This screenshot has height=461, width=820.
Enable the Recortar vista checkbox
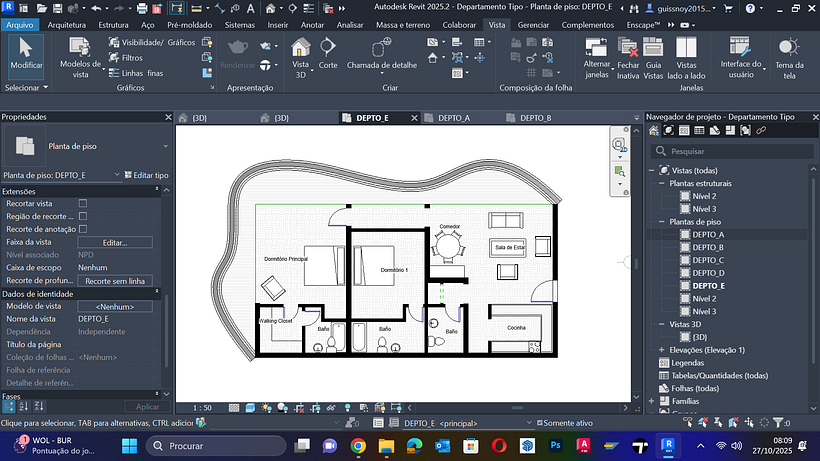[83, 203]
